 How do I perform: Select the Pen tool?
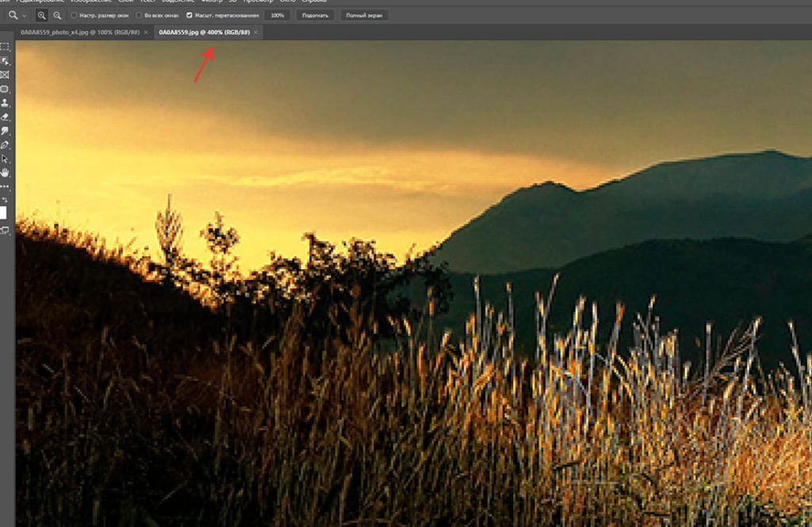pos(5,145)
